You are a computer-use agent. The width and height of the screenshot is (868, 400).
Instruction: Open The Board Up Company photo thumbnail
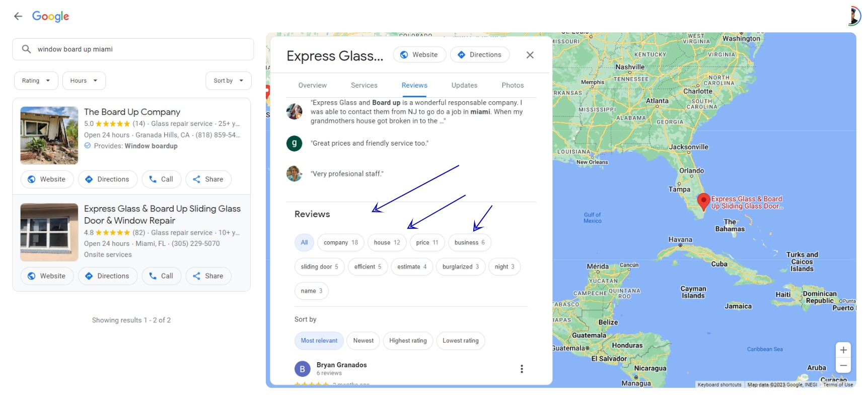pos(49,136)
